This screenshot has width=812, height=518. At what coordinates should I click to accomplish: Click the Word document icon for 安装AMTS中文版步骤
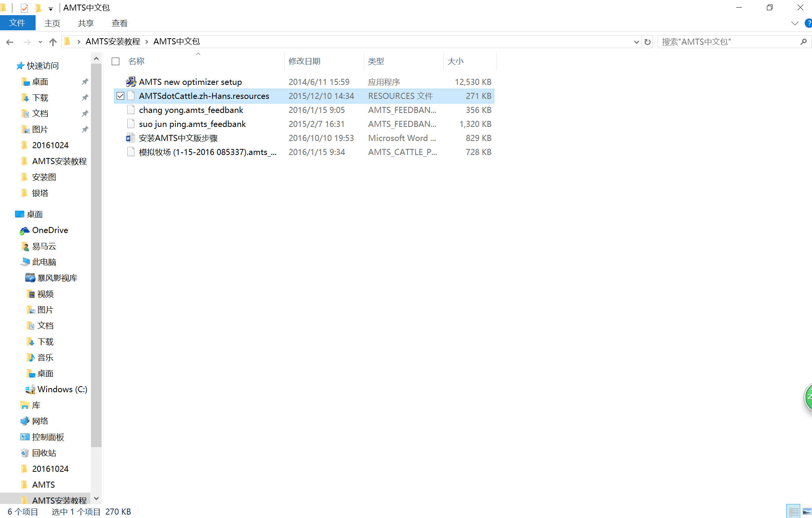[131, 138]
